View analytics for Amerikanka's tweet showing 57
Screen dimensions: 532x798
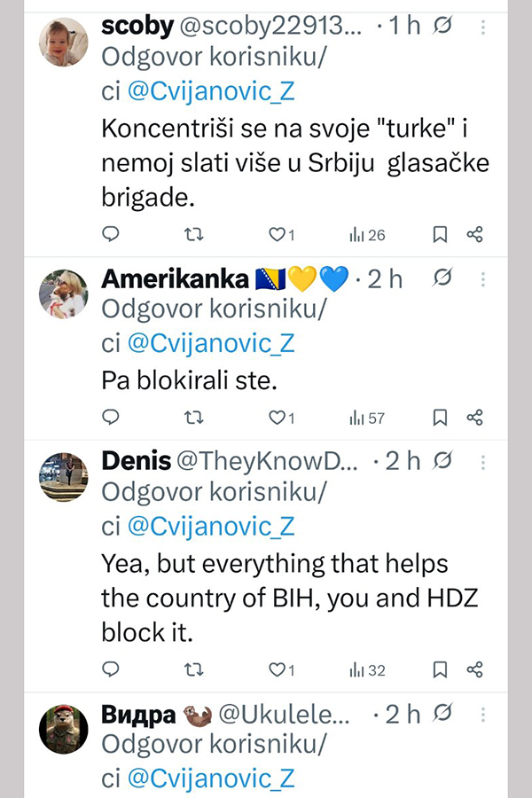pos(367,417)
